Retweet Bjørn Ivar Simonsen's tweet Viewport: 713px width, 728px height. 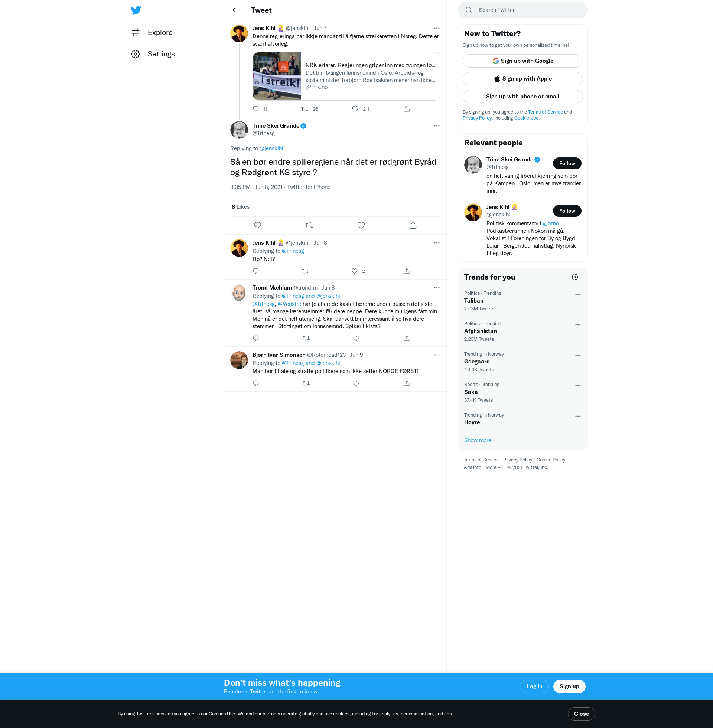point(306,383)
